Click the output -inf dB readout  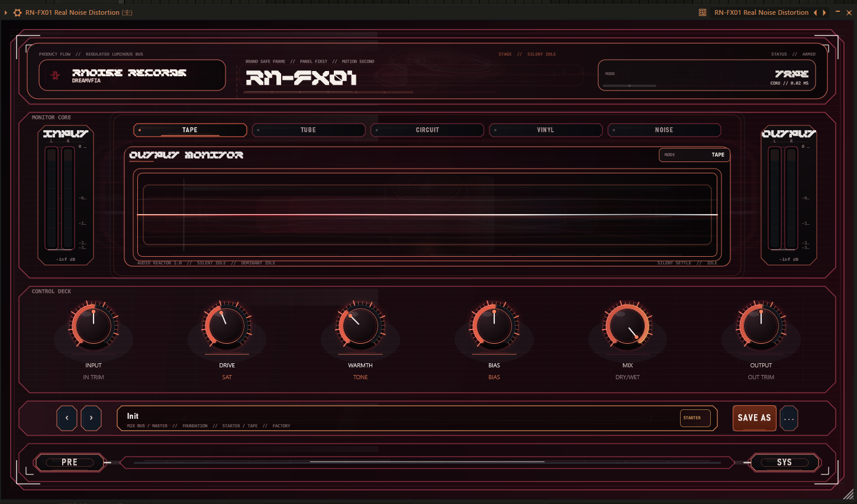789,259
